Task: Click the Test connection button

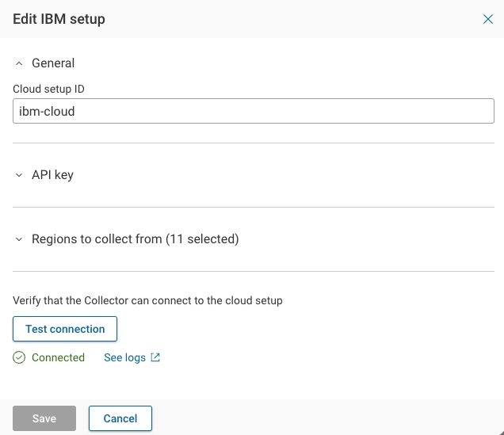Action: (x=65, y=329)
